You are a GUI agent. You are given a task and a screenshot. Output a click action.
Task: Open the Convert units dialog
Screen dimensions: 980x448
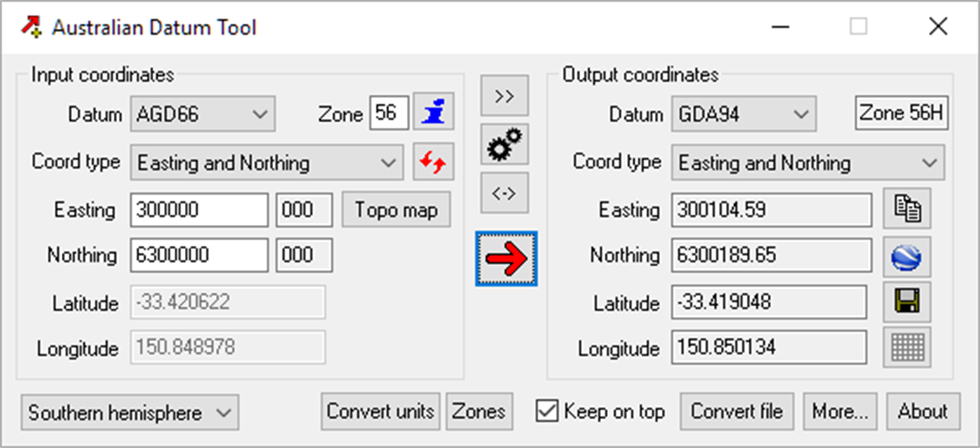pyautogui.click(x=380, y=412)
